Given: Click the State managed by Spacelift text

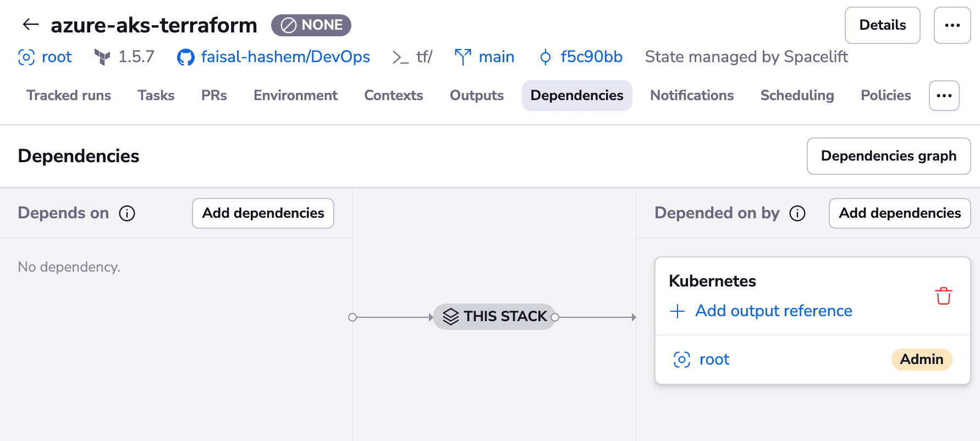Looking at the screenshot, I should (x=746, y=57).
